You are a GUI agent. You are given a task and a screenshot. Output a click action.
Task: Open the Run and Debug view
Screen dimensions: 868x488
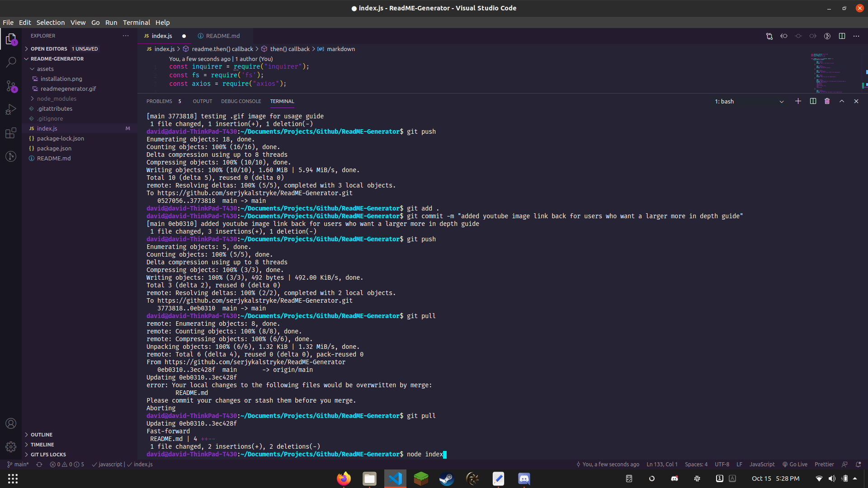click(11, 109)
